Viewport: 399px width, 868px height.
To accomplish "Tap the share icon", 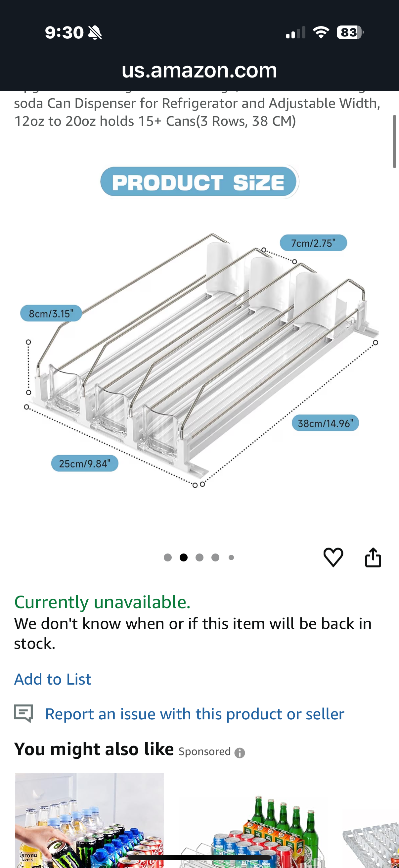I will (373, 557).
